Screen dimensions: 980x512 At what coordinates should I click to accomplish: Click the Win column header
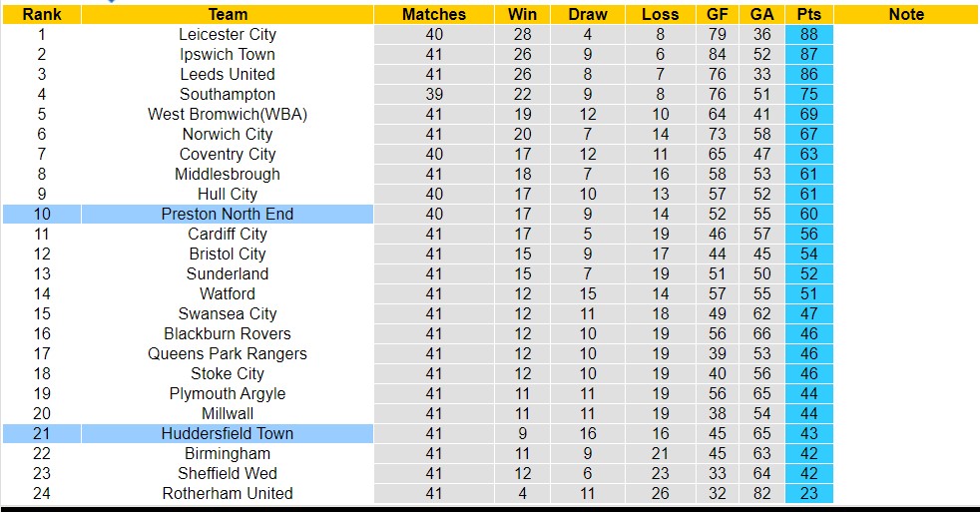(522, 14)
